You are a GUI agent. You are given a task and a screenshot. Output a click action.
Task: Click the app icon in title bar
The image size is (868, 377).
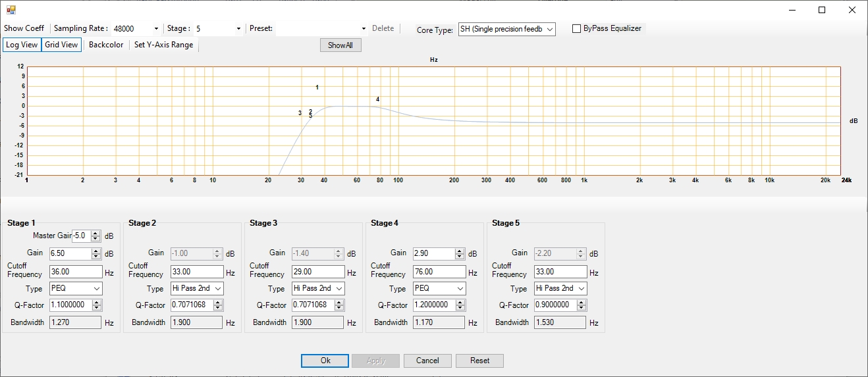click(x=11, y=9)
